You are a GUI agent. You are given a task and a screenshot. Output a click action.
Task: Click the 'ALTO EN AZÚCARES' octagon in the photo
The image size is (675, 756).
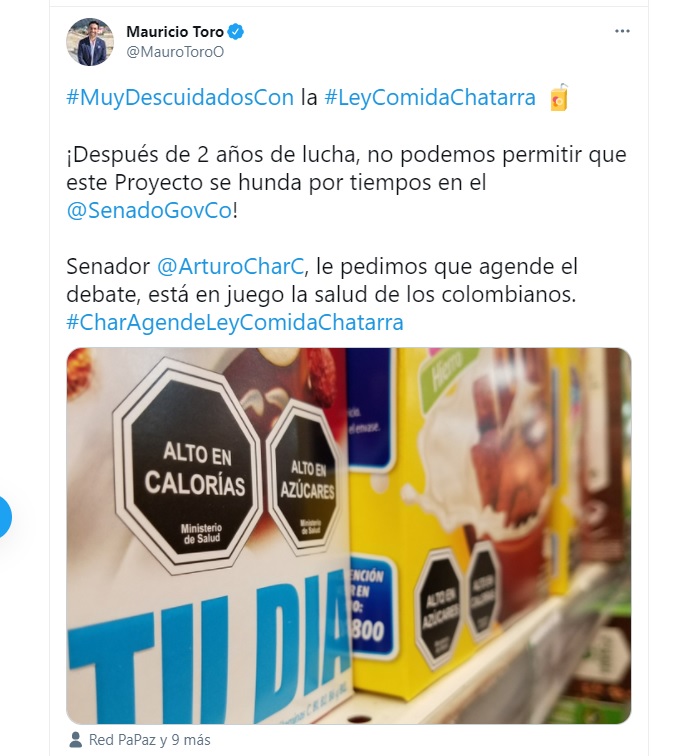pyautogui.click(x=307, y=481)
